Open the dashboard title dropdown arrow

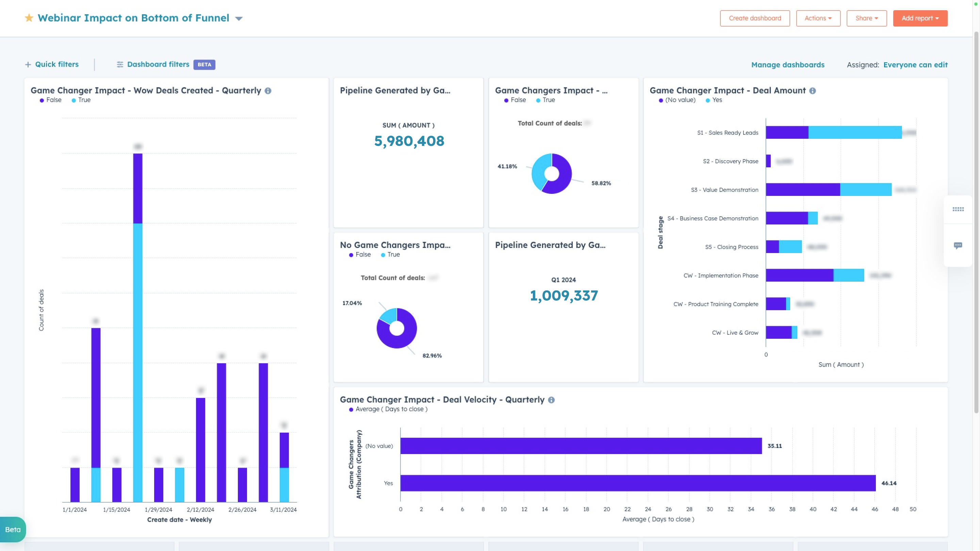pyautogui.click(x=239, y=18)
